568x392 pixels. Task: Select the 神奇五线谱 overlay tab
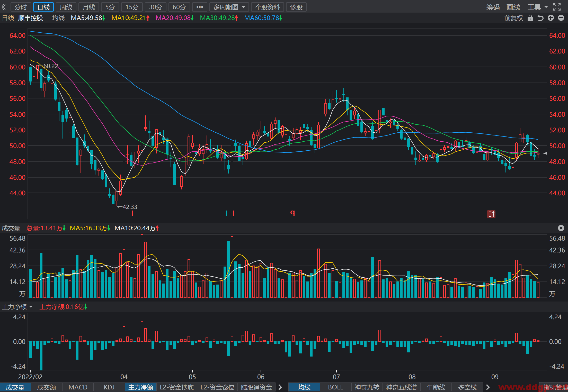click(402, 387)
